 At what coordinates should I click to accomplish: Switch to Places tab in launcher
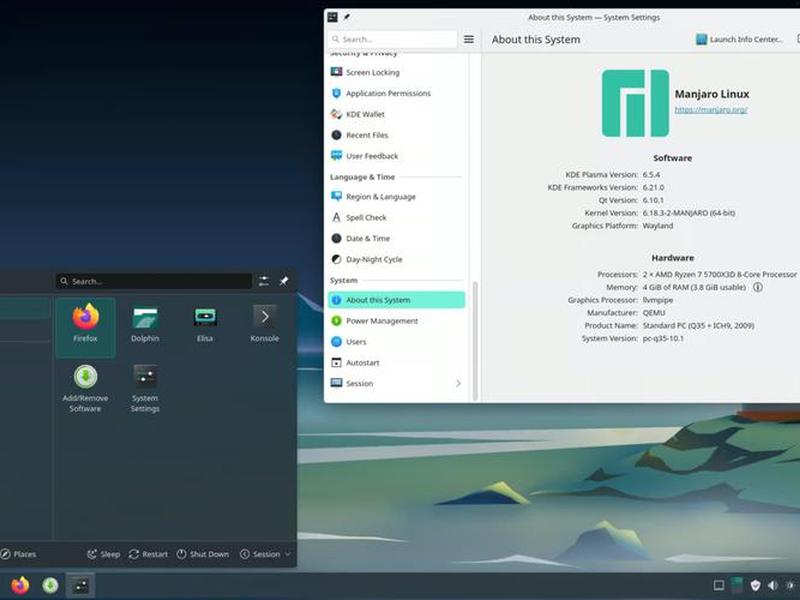point(18,554)
